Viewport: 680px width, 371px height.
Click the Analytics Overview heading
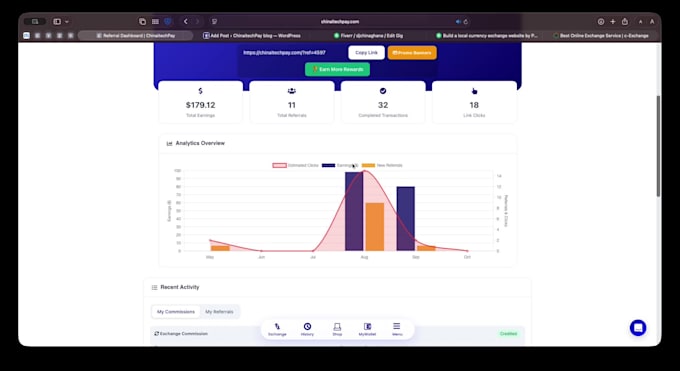click(200, 143)
